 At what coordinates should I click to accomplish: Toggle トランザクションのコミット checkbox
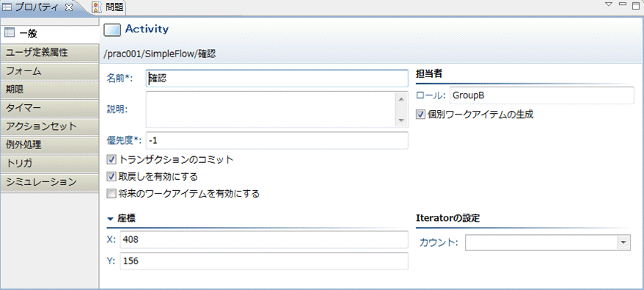(x=111, y=159)
